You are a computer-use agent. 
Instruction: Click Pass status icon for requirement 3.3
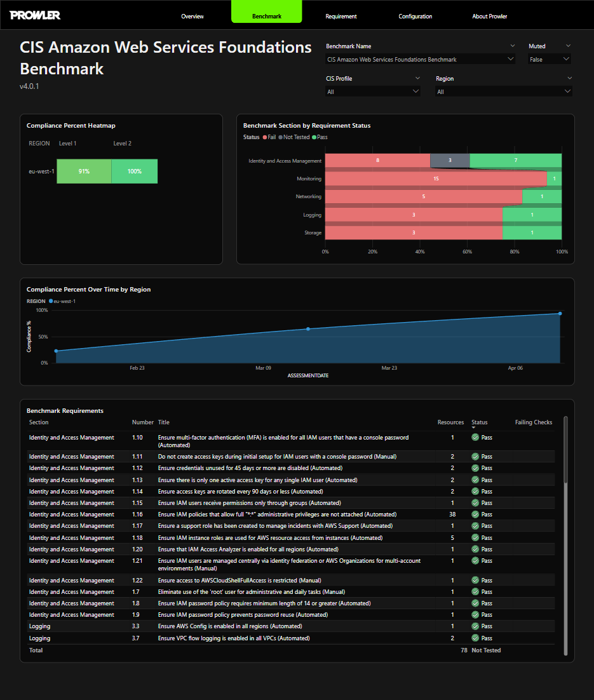pos(475,627)
